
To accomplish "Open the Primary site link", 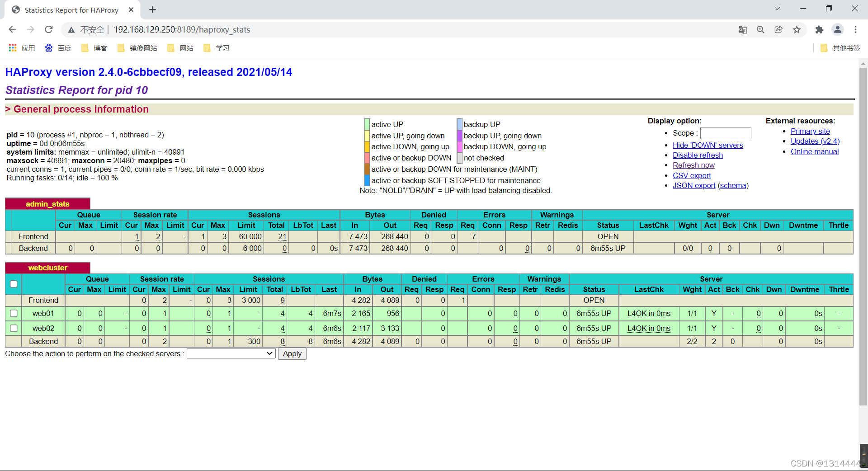I will [810, 131].
